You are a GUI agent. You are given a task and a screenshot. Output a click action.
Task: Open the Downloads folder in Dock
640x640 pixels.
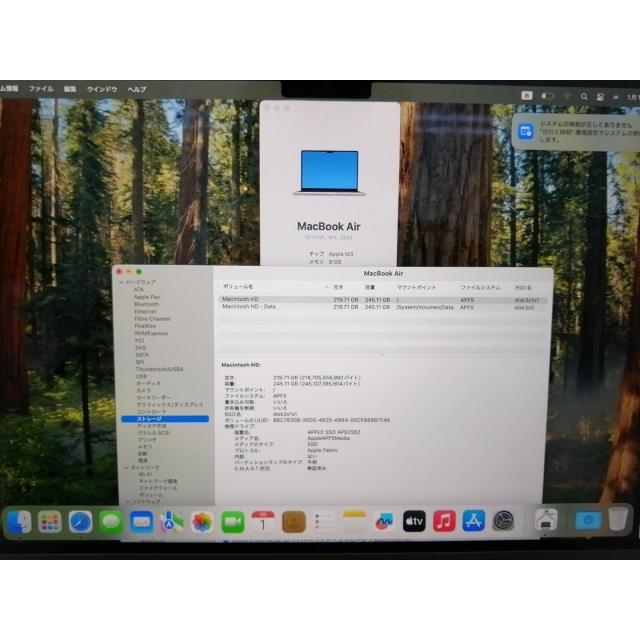588,520
